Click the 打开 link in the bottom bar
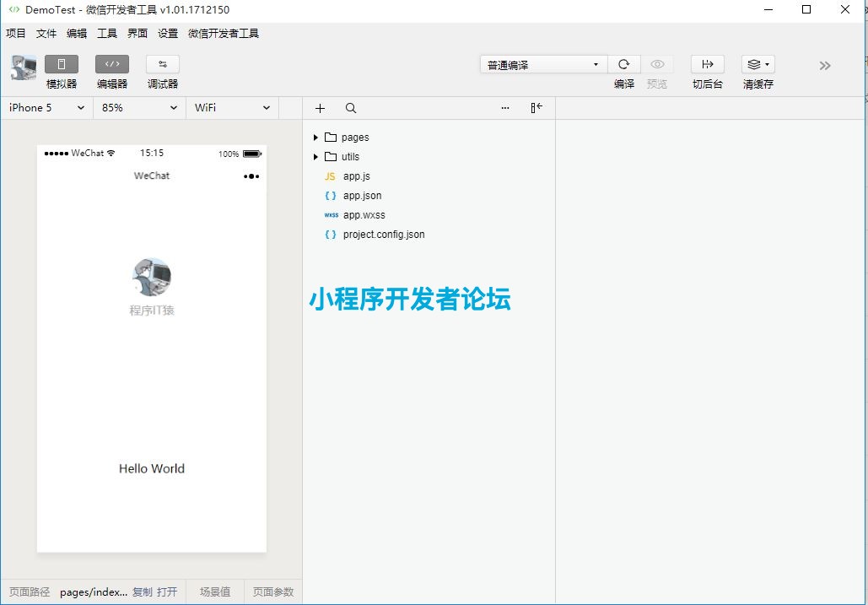Image resolution: width=868 pixels, height=605 pixels. pyautogui.click(x=167, y=592)
